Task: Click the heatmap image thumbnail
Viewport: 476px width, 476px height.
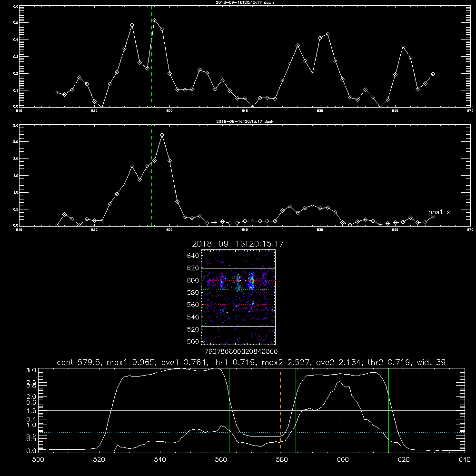Action: click(x=238, y=297)
